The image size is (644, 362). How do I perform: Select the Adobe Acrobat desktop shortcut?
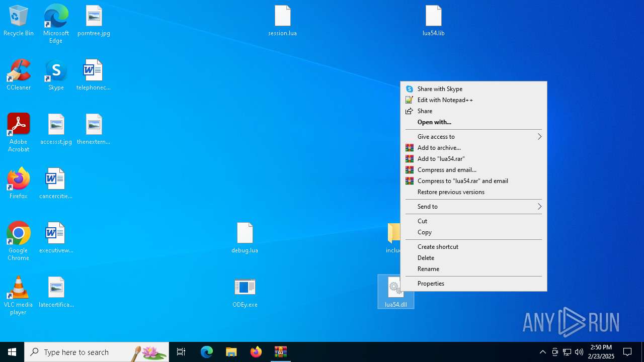[19, 133]
